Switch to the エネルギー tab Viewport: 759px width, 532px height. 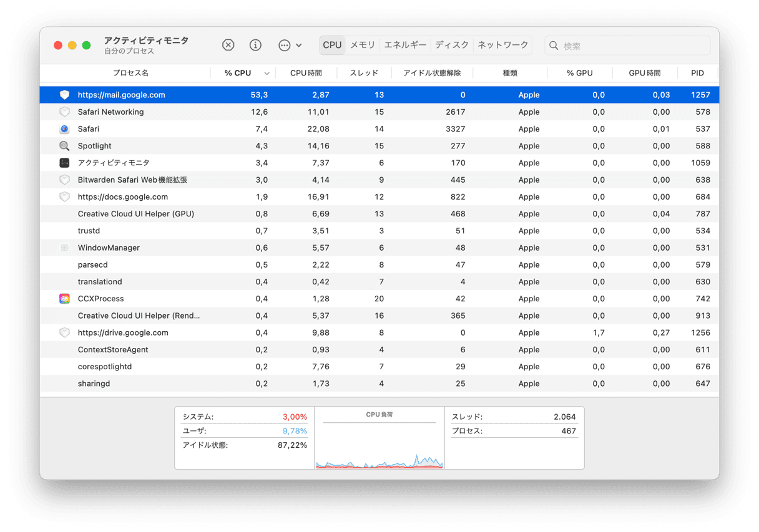405,45
